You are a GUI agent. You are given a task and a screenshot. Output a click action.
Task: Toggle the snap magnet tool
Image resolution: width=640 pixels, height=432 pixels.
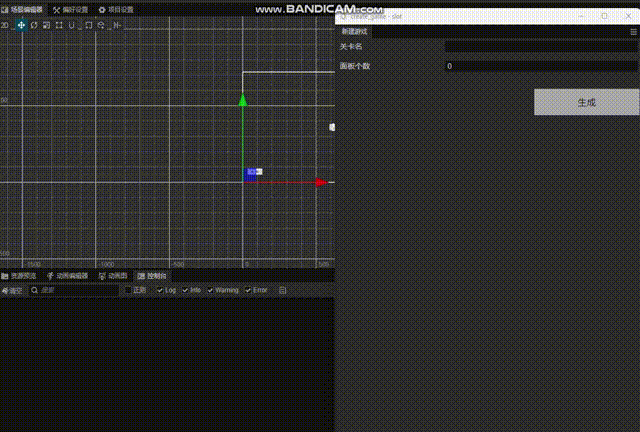tap(72, 25)
